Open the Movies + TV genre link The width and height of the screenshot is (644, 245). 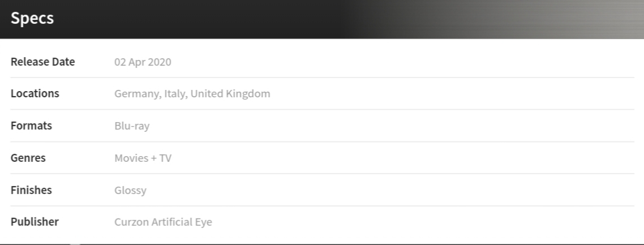click(x=143, y=158)
